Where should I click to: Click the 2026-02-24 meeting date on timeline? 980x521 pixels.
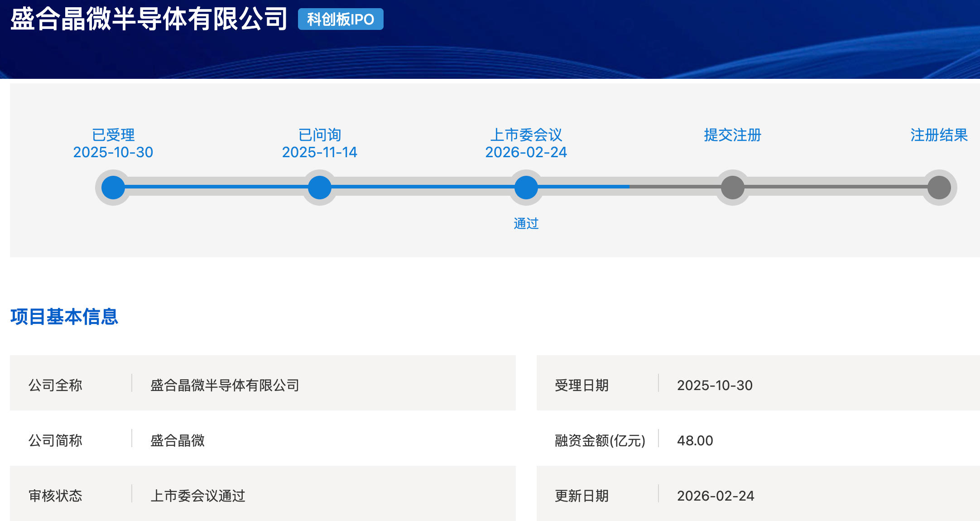click(x=526, y=152)
